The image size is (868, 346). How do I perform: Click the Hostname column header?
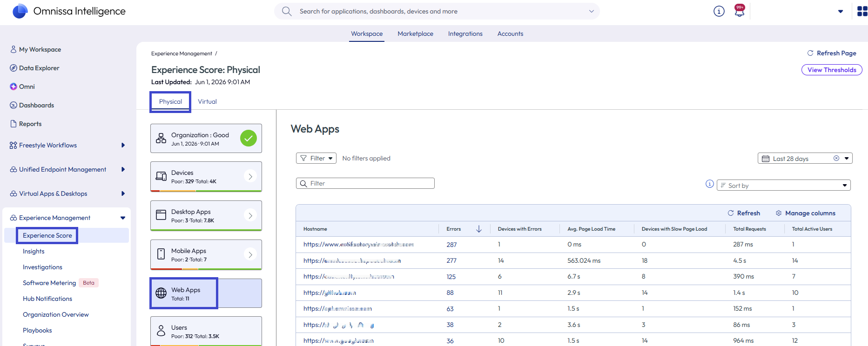coord(315,229)
